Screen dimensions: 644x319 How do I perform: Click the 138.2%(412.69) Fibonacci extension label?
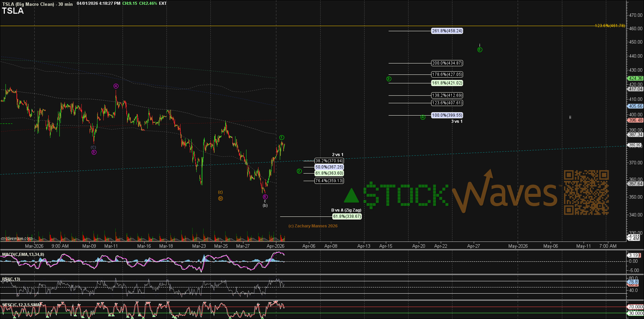click(x=447, y=95)
